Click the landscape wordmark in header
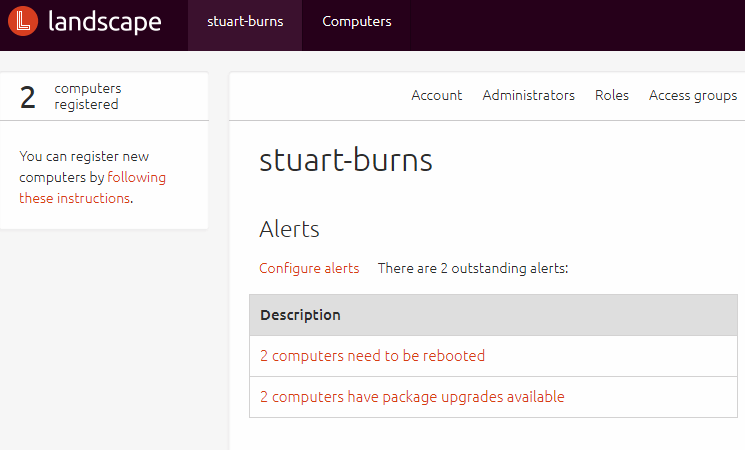745x450 pixels. [104, 21]
